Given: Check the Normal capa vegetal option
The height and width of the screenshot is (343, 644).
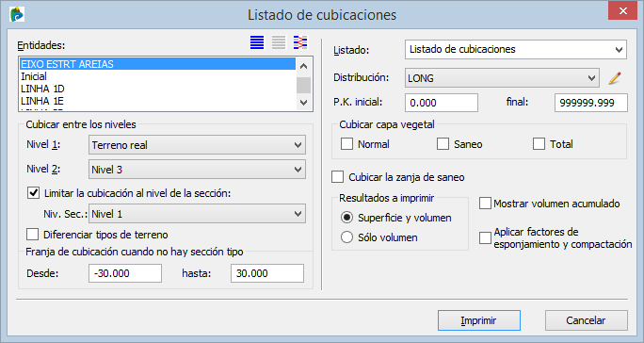Looking at the screenshot, I should [x=347, y=144].
